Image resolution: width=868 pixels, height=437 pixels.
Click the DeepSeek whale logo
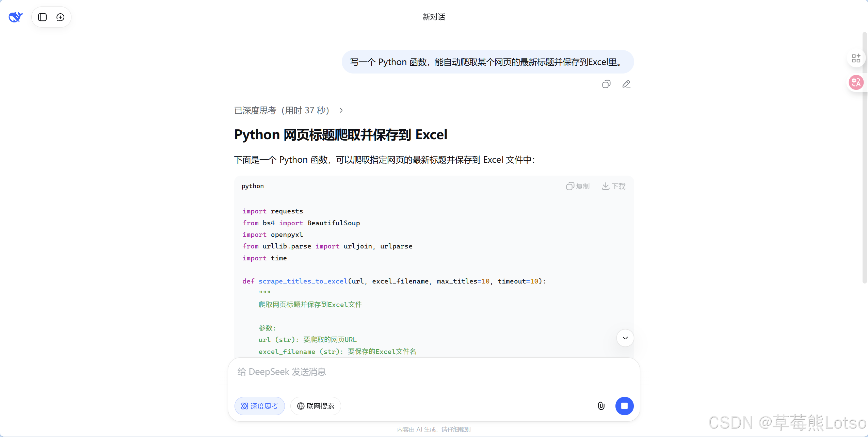tap(16, 17)
